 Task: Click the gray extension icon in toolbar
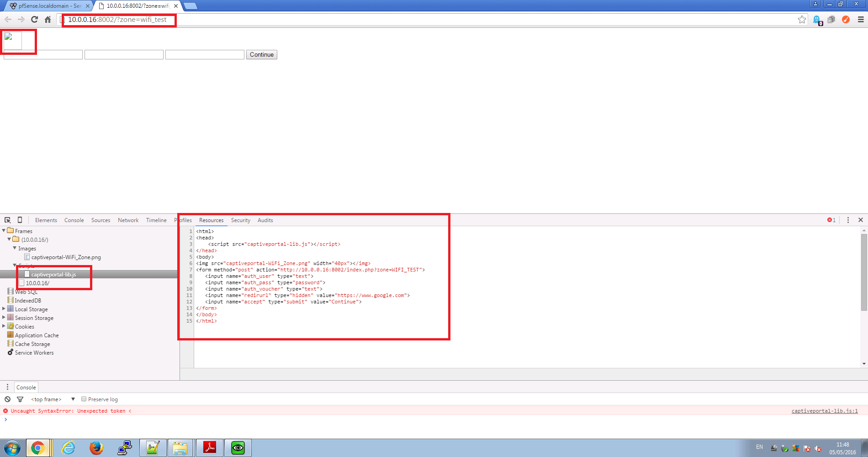pos(831,19)
